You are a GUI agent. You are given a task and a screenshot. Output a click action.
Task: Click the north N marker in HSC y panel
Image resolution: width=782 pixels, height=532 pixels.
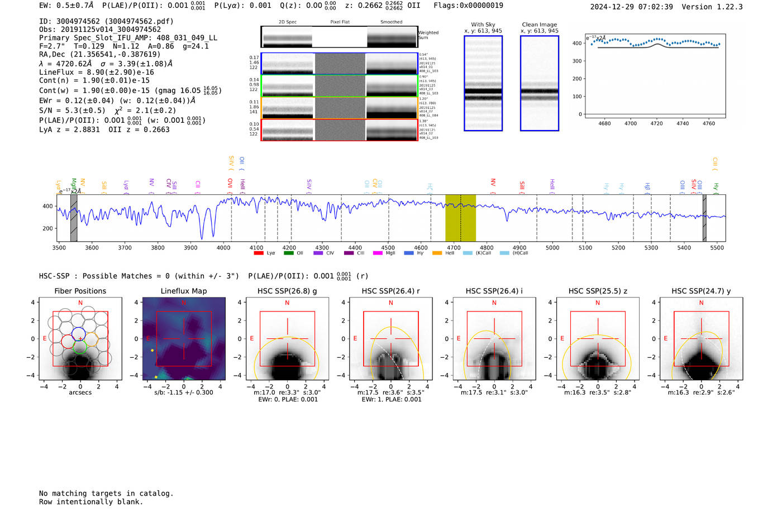[x=701, y=303]
